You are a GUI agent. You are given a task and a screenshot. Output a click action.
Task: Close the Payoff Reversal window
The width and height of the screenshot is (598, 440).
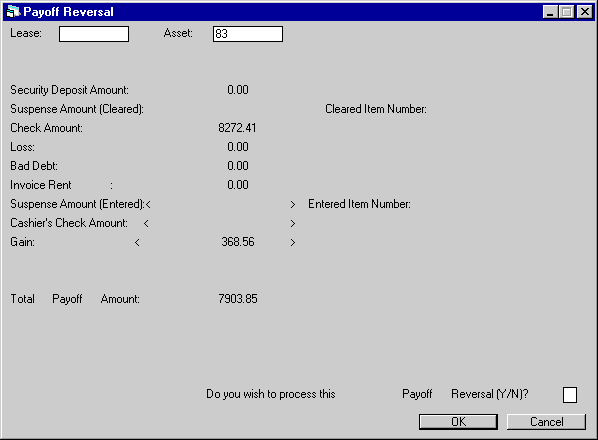(584, 12)
